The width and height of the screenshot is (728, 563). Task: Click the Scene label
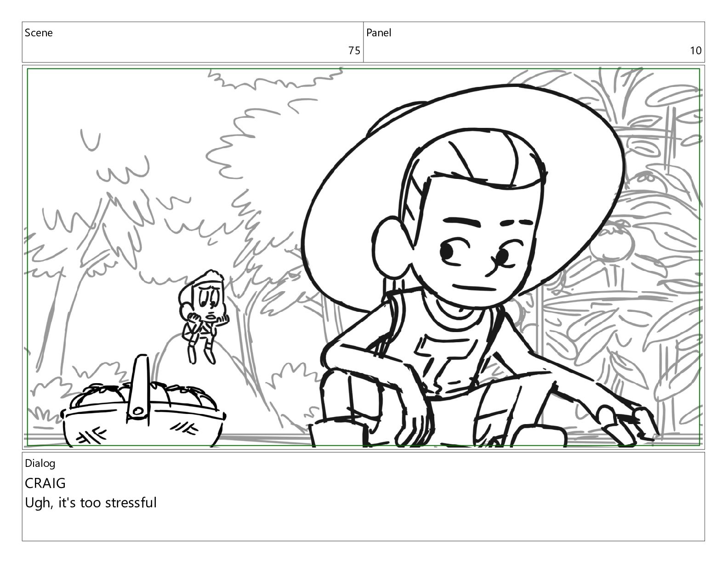39,33
